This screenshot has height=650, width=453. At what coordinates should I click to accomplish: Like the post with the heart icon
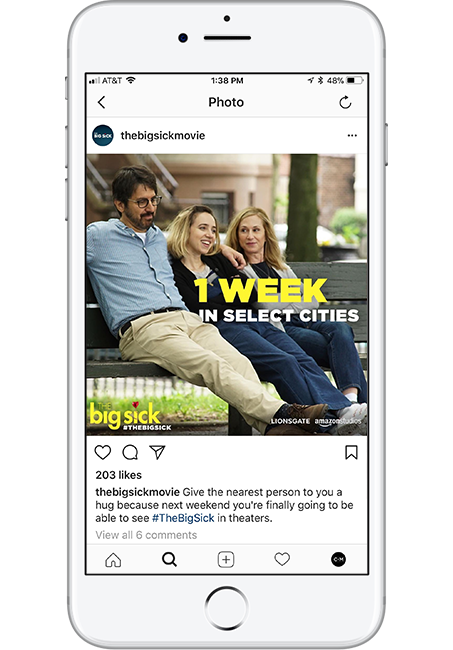coord(103,452)
